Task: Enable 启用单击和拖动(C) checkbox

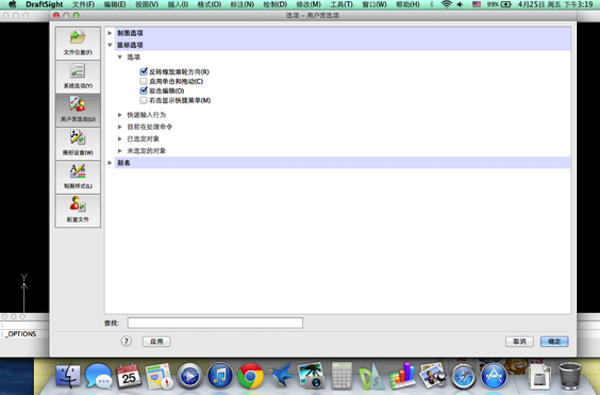Action: (143, 81)
